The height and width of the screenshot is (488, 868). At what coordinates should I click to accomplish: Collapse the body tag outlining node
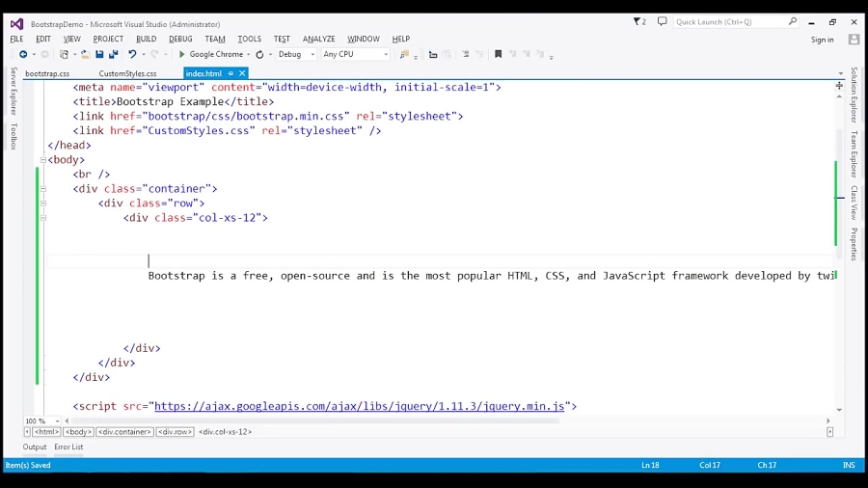[x=42, y=160]
